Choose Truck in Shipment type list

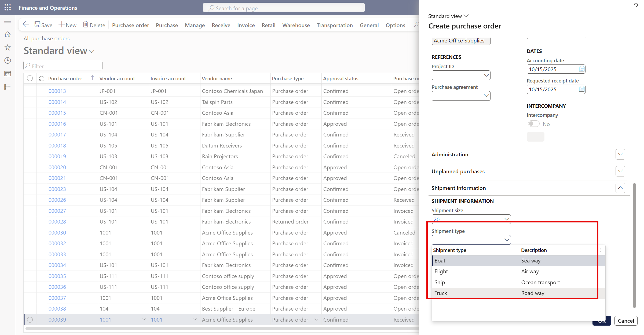[x=441, y=293]
